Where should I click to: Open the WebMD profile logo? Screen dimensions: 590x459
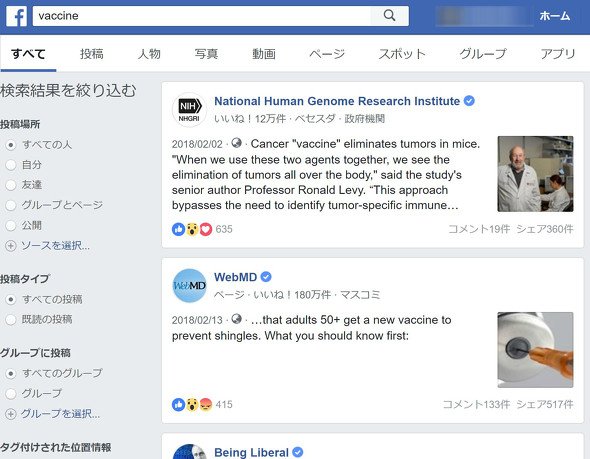pos(189,286)
